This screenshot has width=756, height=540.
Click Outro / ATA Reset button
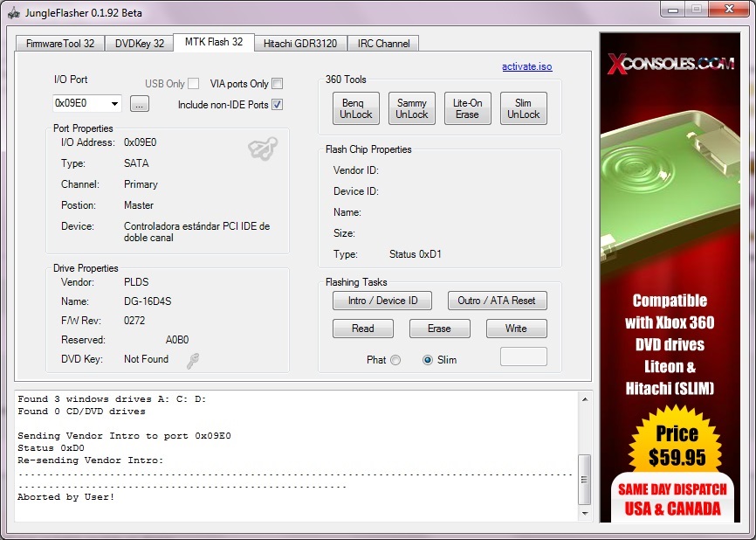(x=498, y=301)
